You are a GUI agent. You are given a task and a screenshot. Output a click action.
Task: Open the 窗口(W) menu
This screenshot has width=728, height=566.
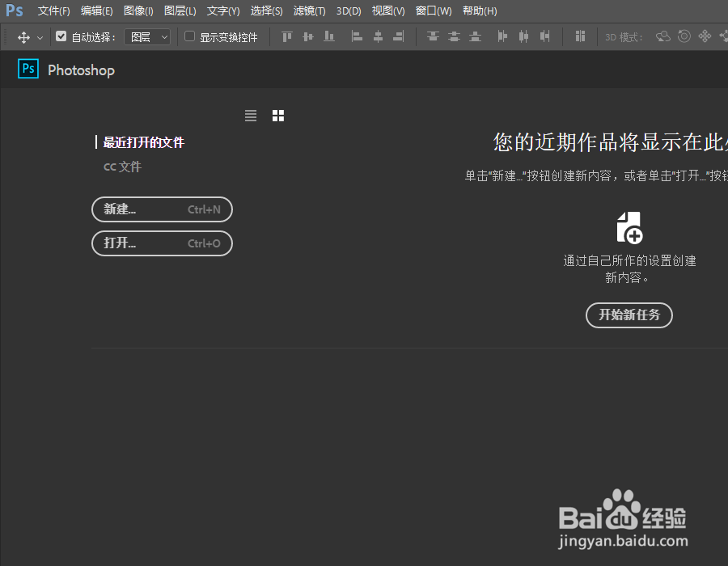pos(434,11)
